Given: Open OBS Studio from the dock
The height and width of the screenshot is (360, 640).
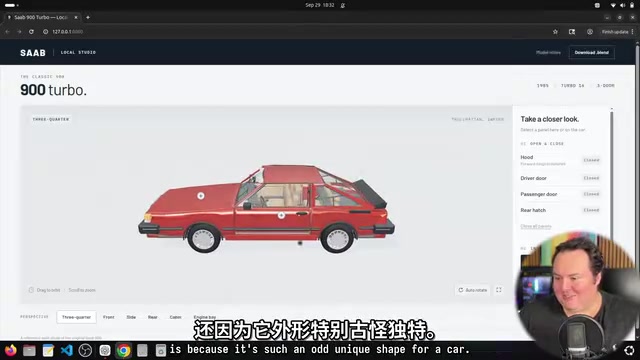Looking at the screenshot, I should tap(85, 350).
